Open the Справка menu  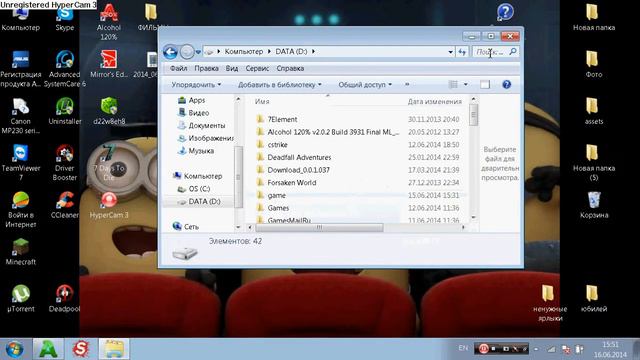290,68
